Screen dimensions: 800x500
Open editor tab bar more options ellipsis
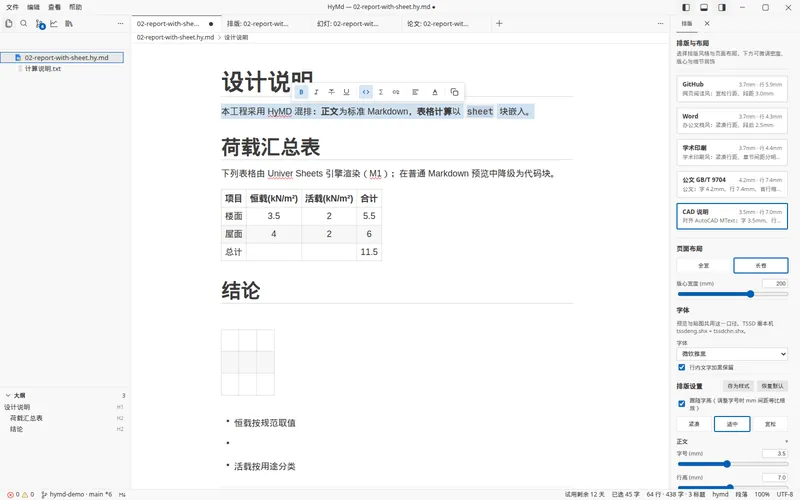click(x=660, y=23)
